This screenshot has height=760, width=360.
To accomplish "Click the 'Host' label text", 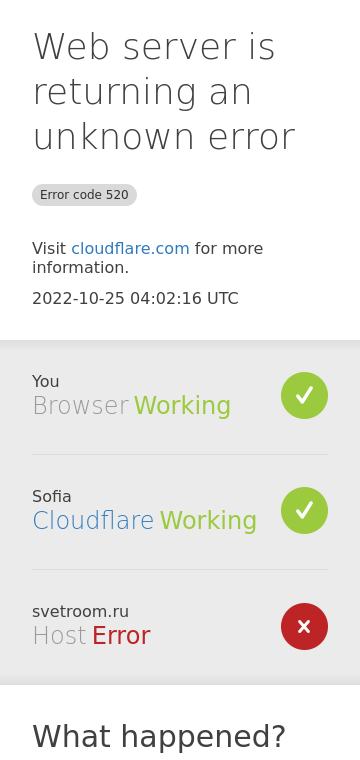I will (59, 636).
